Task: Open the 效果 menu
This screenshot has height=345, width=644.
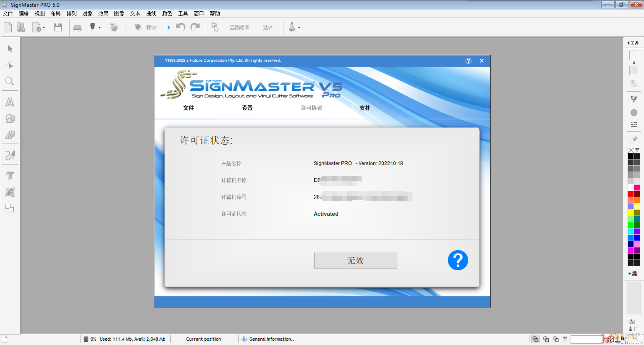Action: click(x=103, y=13)
